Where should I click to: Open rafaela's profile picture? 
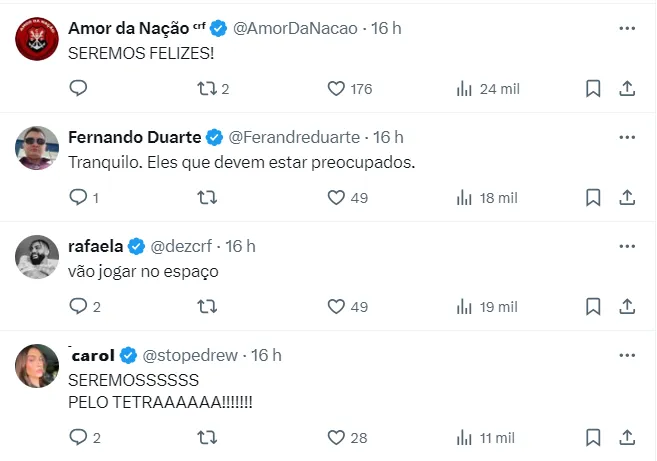[36, 259]
